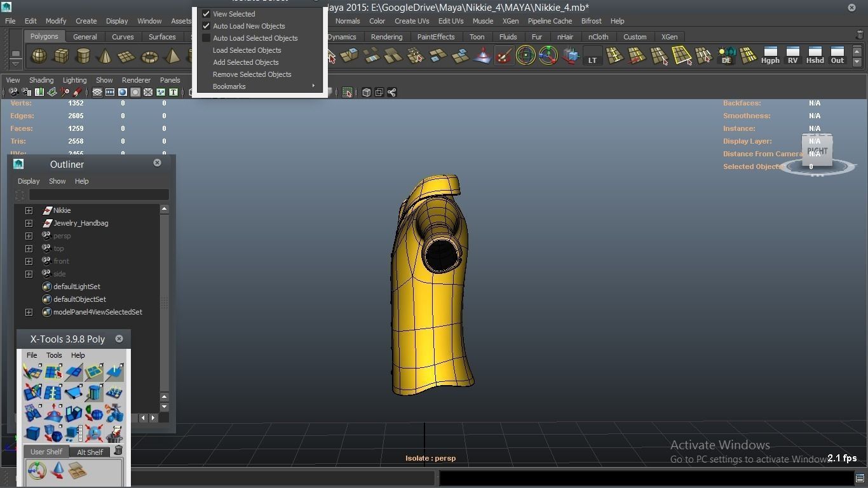Expand the modelPanel4ViewSelectedSet node

(x=29, y=312)
